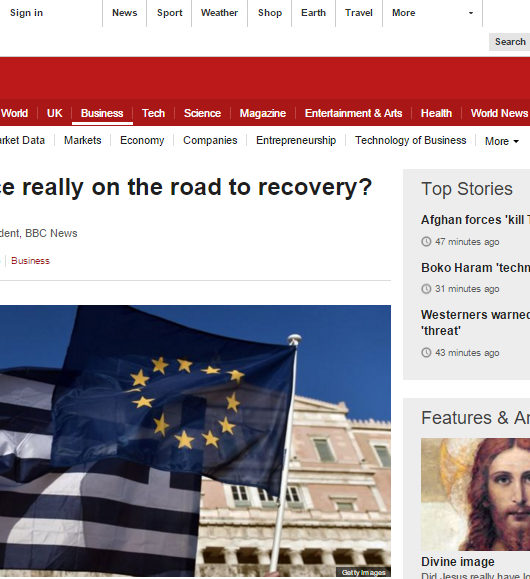Read the Afghan forces top story
Image resolution: width=530 pixels, height=579 pixels.
point(475,220)
